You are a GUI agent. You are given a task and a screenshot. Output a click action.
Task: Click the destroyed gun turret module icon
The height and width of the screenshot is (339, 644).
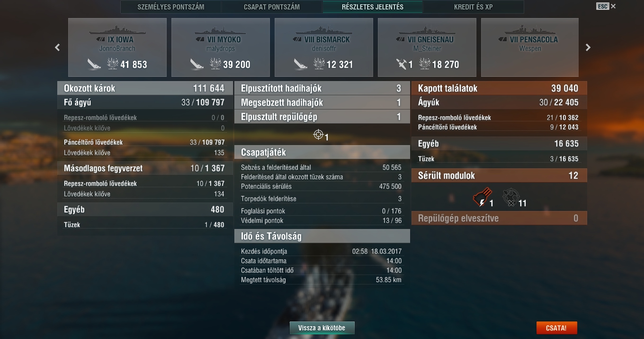511,197
